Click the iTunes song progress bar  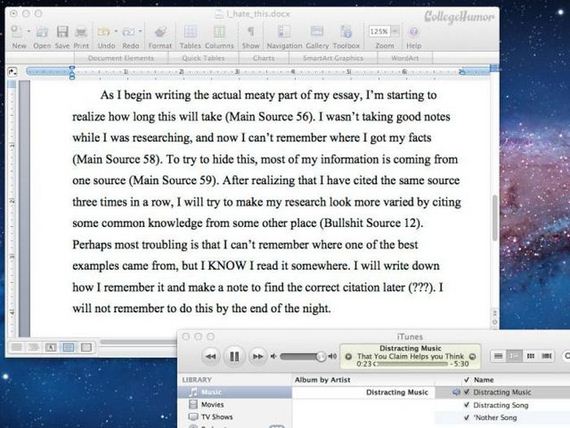point(412,364)
